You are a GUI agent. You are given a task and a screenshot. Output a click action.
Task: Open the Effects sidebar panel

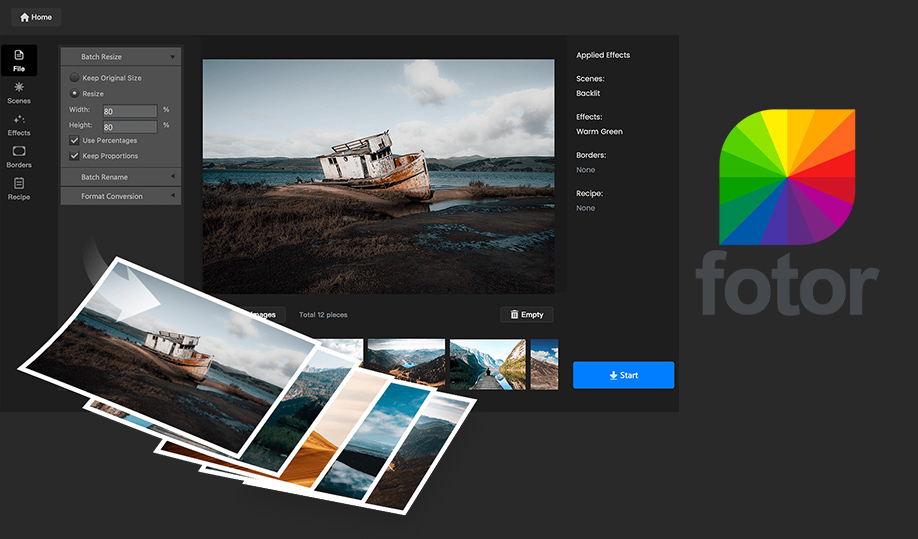coord(19,125)
